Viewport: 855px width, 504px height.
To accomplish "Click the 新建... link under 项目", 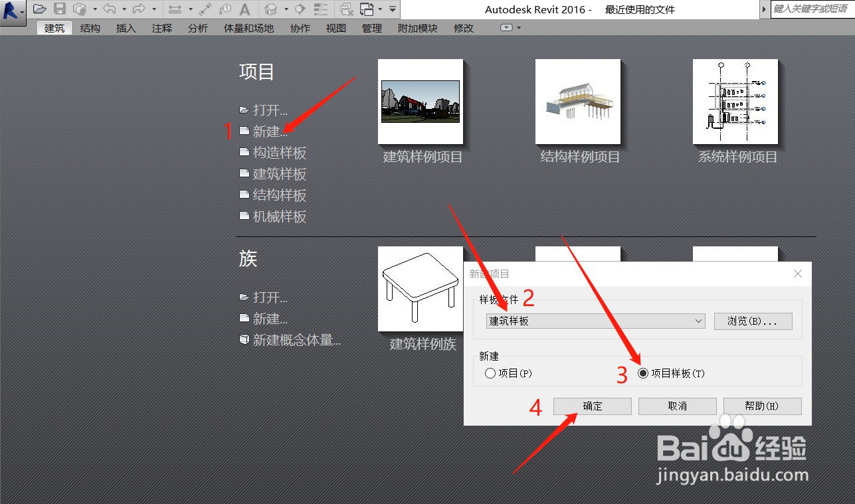I will point(270,131).
